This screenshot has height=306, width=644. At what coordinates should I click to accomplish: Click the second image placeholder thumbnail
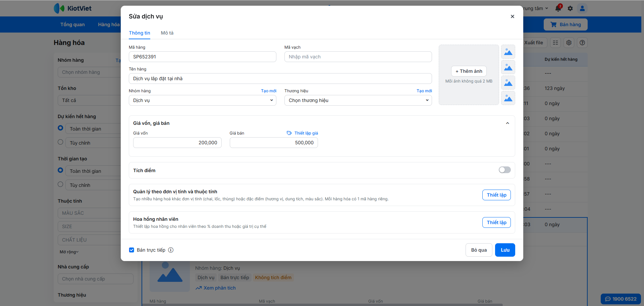(x=508, y=67)
